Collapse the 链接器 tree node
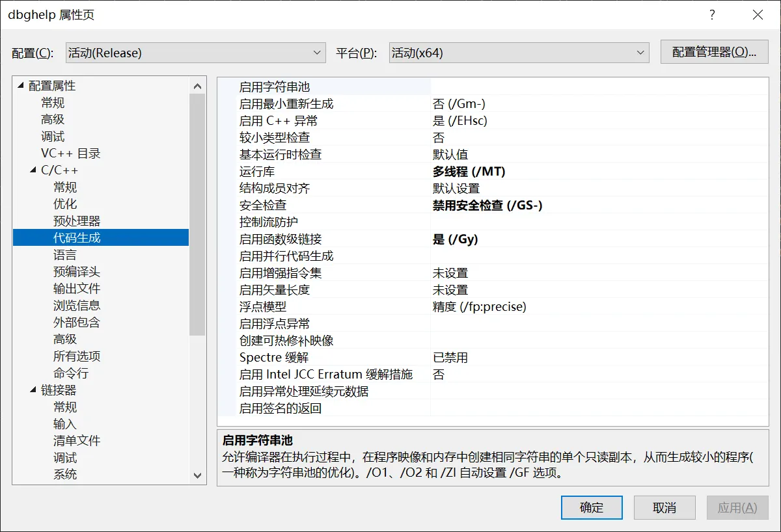The height and width of the screenshot is (532, 781). (x=33, y=390)
